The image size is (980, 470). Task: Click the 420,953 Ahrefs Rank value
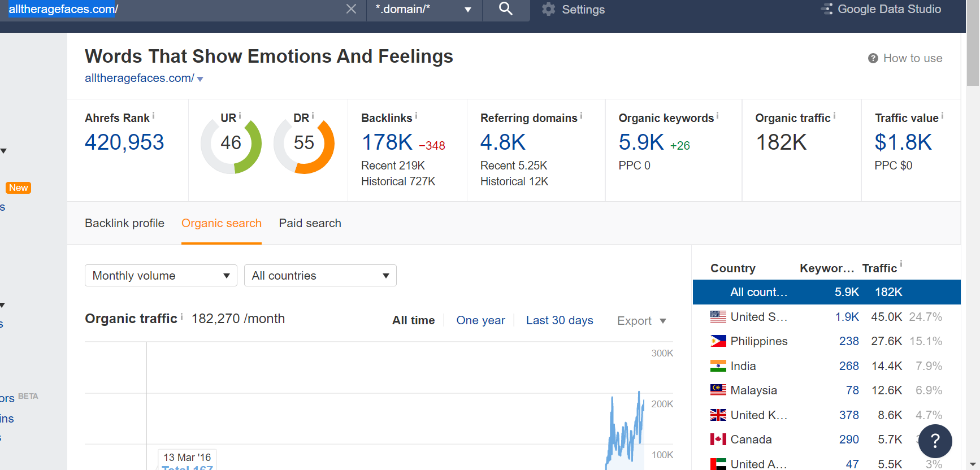coord(124,142)
